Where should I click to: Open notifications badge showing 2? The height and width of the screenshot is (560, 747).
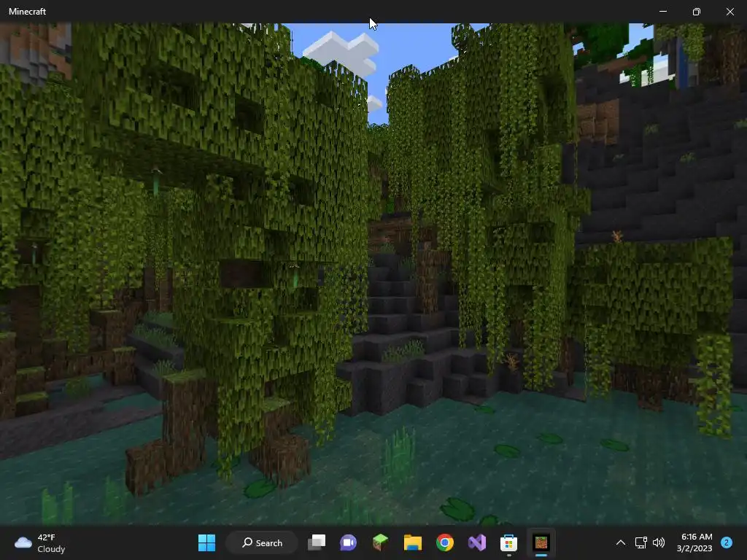727,542
